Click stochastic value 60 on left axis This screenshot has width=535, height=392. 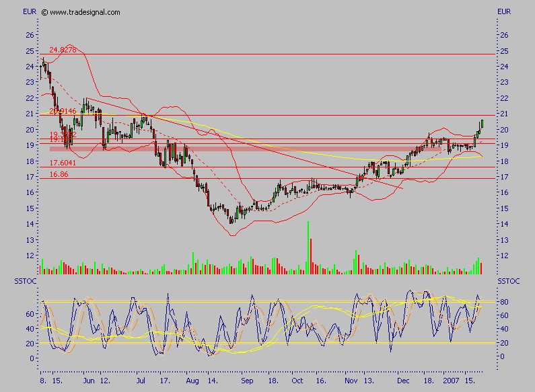pyautogui.click(x=30, y=314)
